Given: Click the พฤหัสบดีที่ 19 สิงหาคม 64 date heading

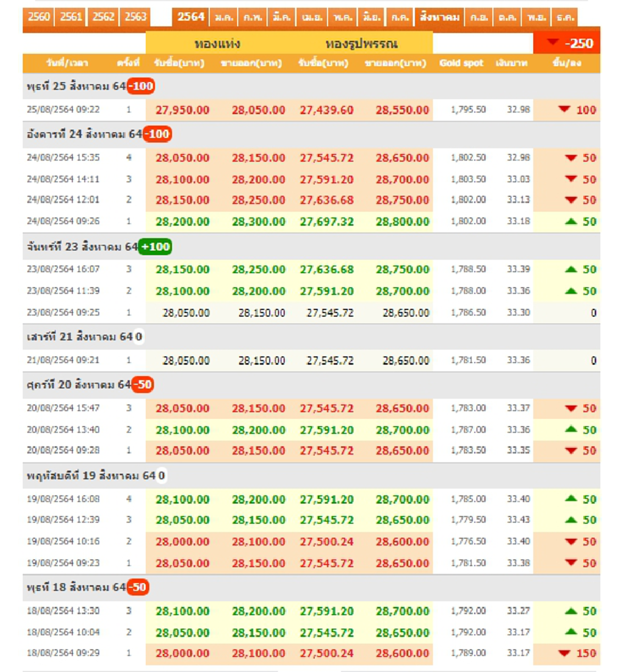Looking at the screenshot, I should tap(91, 475).
